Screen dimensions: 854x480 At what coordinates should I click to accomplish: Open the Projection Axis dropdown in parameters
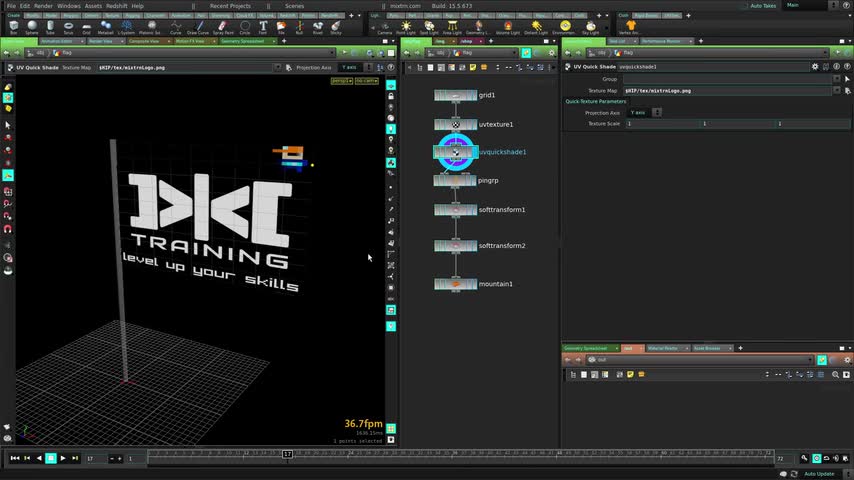[x=644, y=113]
